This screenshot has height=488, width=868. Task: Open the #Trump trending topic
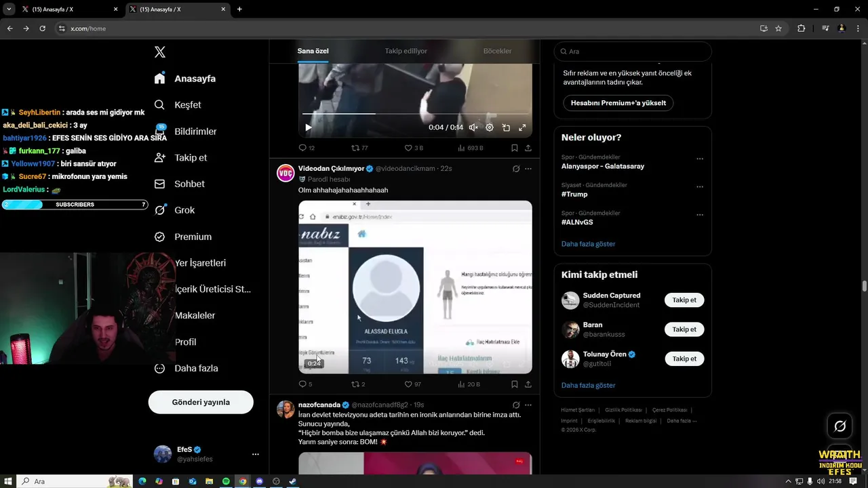click(574, 195)
